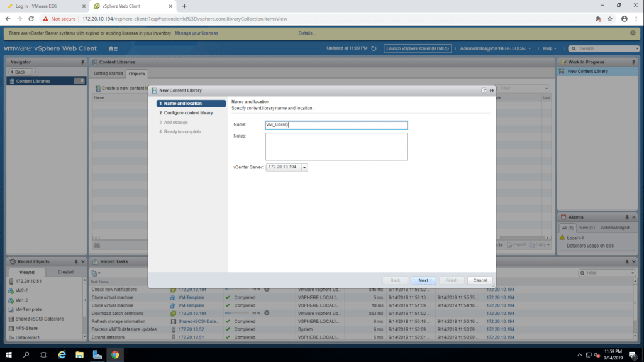Select the Created tab in Recent Objects

pyautogui.click(x=65, y=272)
